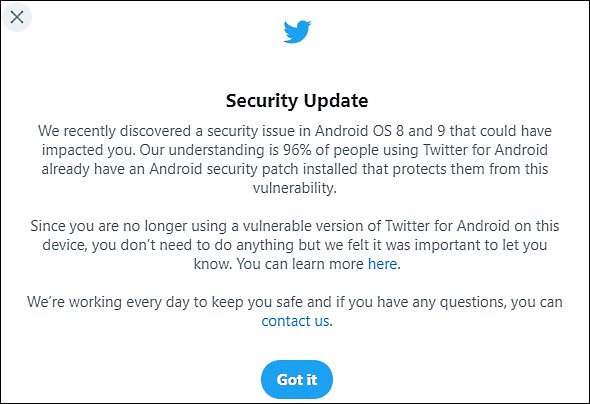Click the Security Update heading

pos(297,101)
